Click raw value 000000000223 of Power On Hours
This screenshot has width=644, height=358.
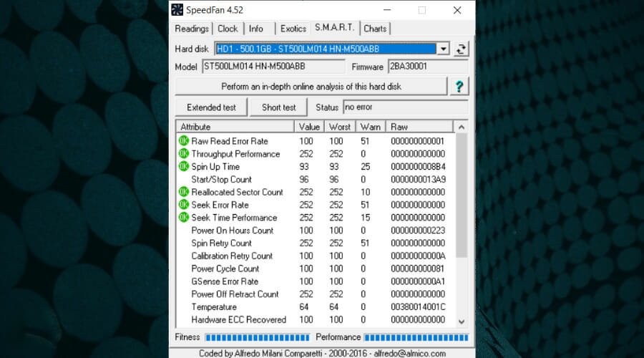coord(418,230)
